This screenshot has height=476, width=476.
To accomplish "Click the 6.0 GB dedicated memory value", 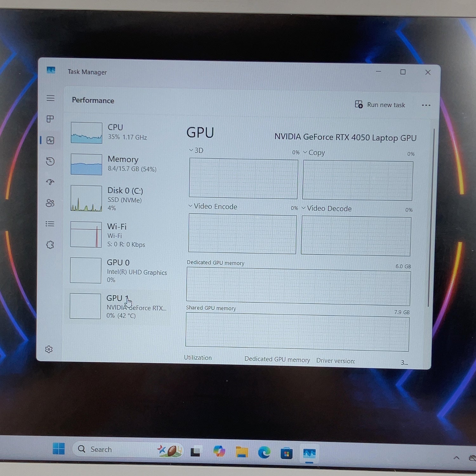I will pyautogui.click(x=403, y=266).
